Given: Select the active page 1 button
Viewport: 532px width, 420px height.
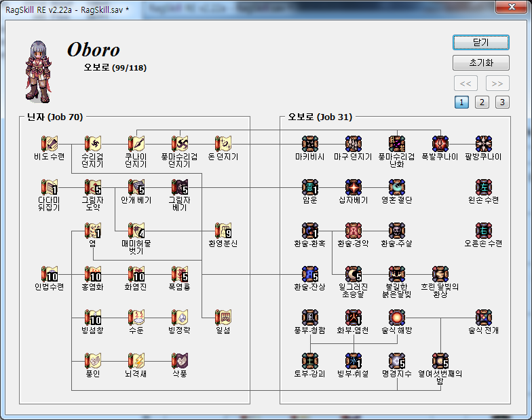Looking at the screenshot, I should coord(461,102).
